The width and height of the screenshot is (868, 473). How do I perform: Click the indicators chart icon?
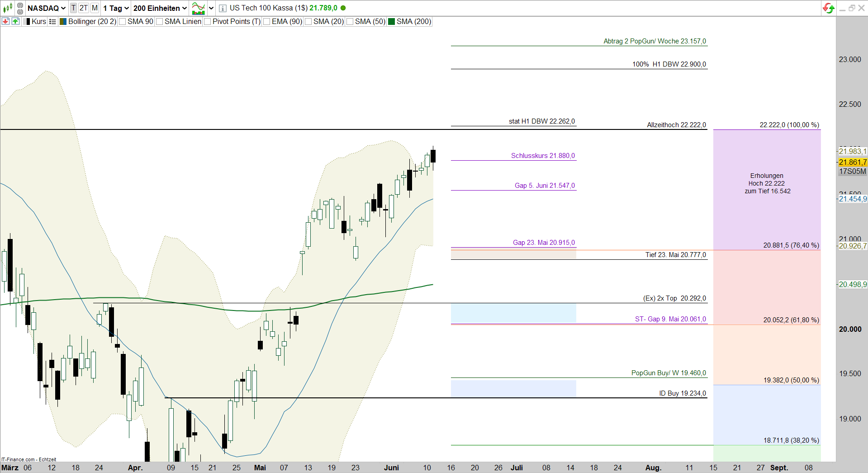199,8
